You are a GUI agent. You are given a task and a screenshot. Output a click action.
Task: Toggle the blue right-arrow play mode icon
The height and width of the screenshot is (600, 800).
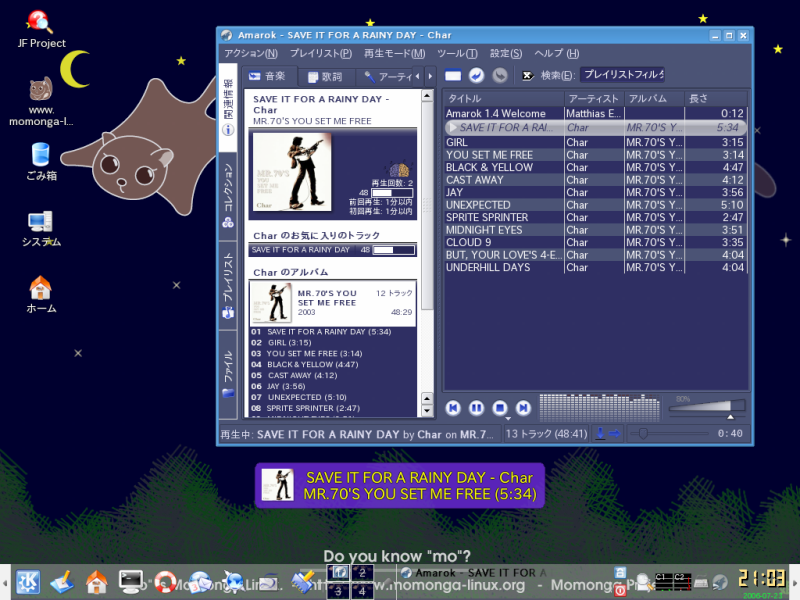click(x=614, y=434)
